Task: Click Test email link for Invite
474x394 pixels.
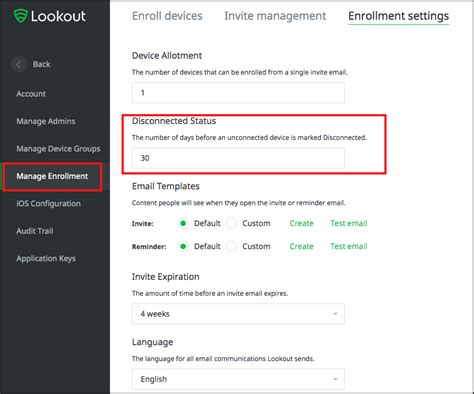Action: pos(349,223)
